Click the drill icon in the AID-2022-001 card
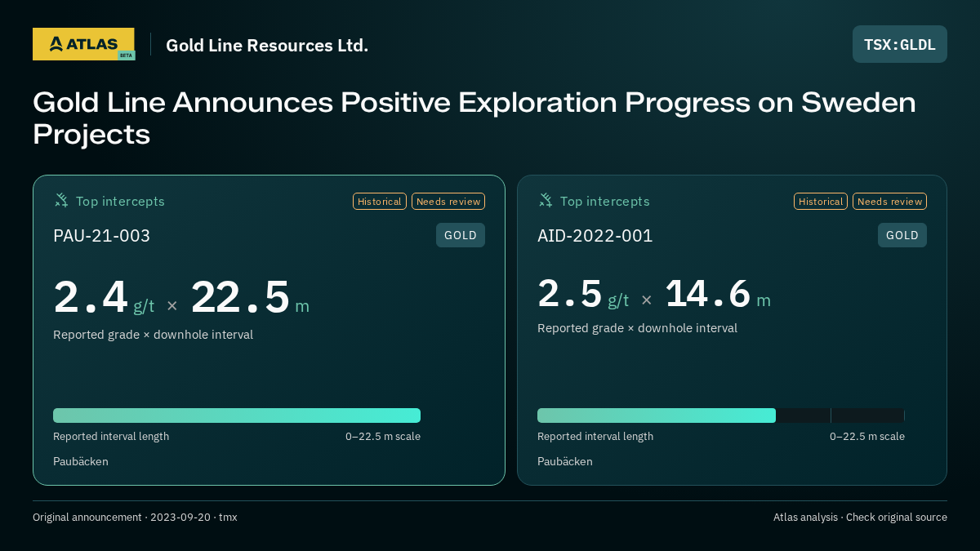This screenshot has height=551, width=980. click(546, 200)
